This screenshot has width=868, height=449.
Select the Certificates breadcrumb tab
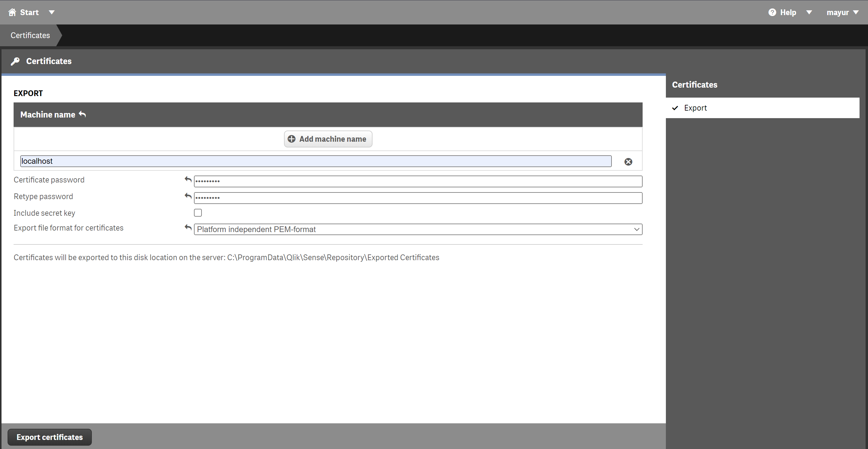[30, 35]
